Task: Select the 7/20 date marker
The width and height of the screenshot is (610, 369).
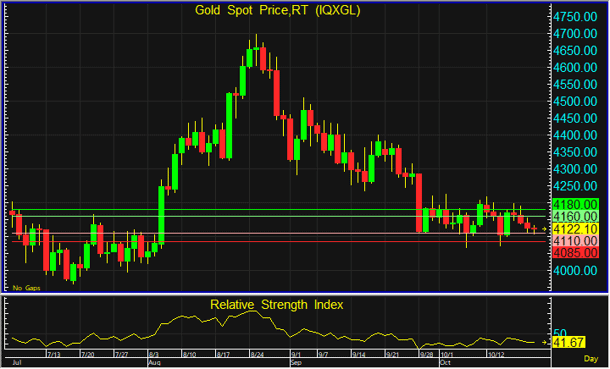Action: click(88, 355)
